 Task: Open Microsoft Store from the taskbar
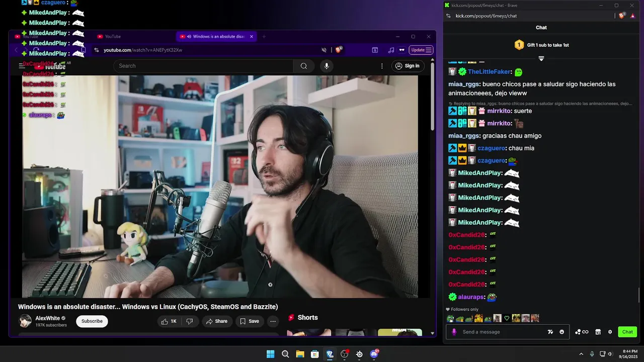(315, 354)
